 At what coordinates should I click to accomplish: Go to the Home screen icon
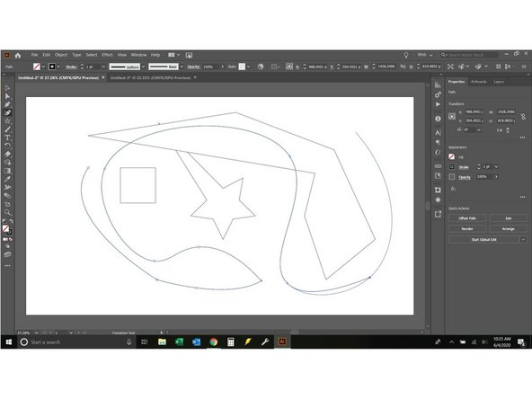pos(18,56)
